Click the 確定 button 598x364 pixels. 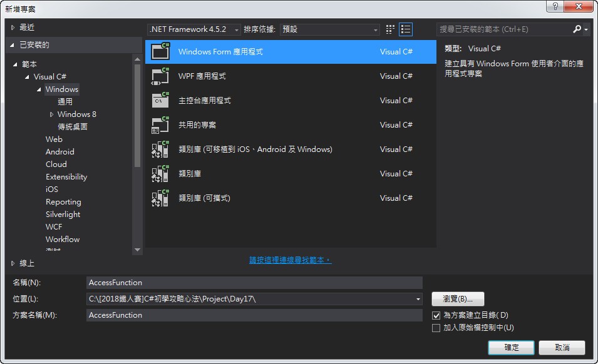pos(511,348)
